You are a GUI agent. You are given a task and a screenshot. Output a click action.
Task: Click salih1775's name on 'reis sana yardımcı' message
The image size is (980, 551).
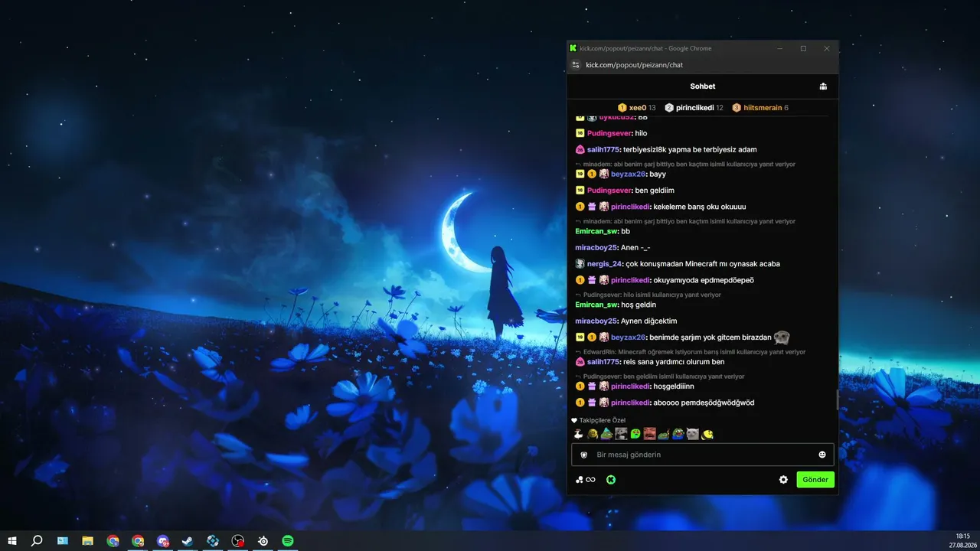tap(603, 362)
